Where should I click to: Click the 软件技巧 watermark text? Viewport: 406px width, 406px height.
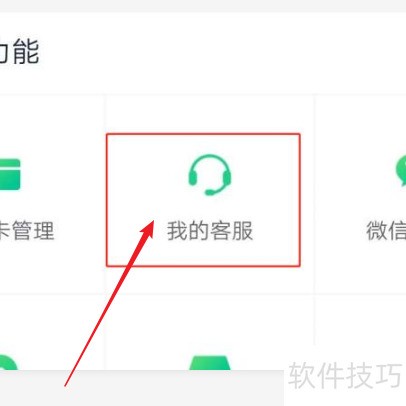[x=345, y=376]
